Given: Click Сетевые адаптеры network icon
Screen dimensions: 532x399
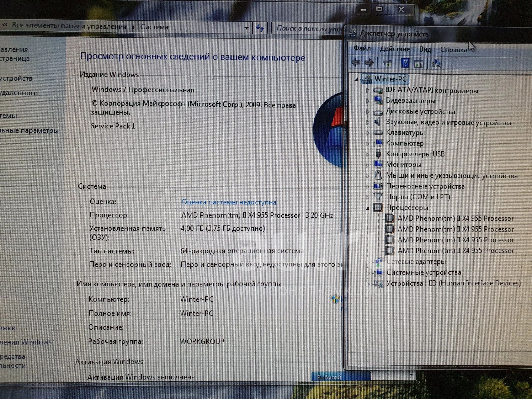Looking at the screenshot, I should [x=379, y=261].
